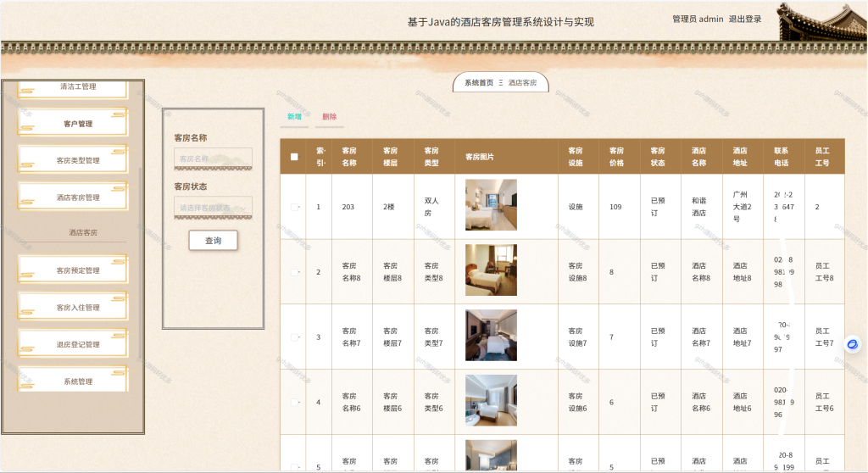868x473 pixels.
Task: Click 酒店地址8 address cell
Action: [743, 272]
